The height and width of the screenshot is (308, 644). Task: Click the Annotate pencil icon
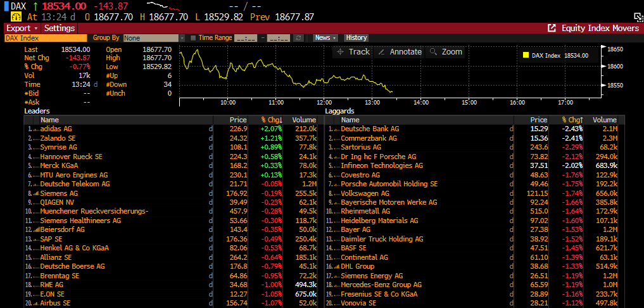[x=381, y=52]
